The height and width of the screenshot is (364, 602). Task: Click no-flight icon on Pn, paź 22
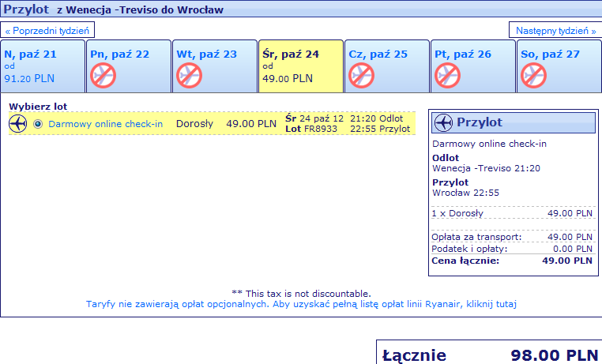[x=103, y=76]
